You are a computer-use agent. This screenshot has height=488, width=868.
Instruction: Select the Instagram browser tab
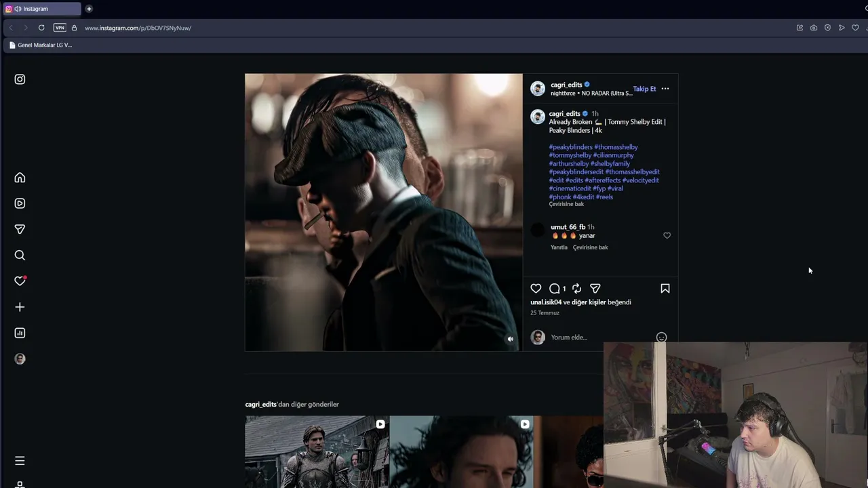point(41,9)
